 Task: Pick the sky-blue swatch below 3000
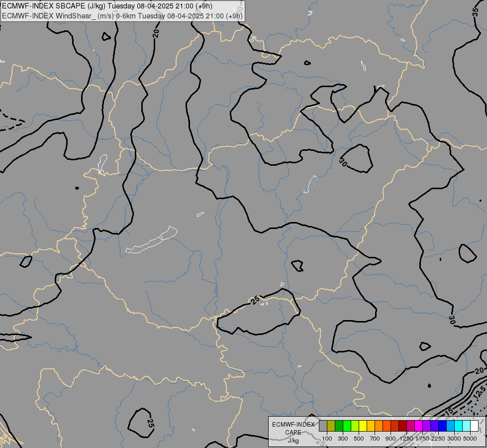click(451, 426)
